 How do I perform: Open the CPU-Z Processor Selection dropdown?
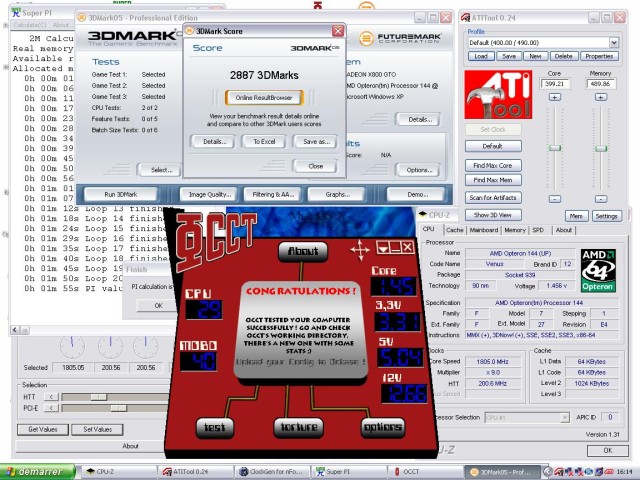click(564, 417)
